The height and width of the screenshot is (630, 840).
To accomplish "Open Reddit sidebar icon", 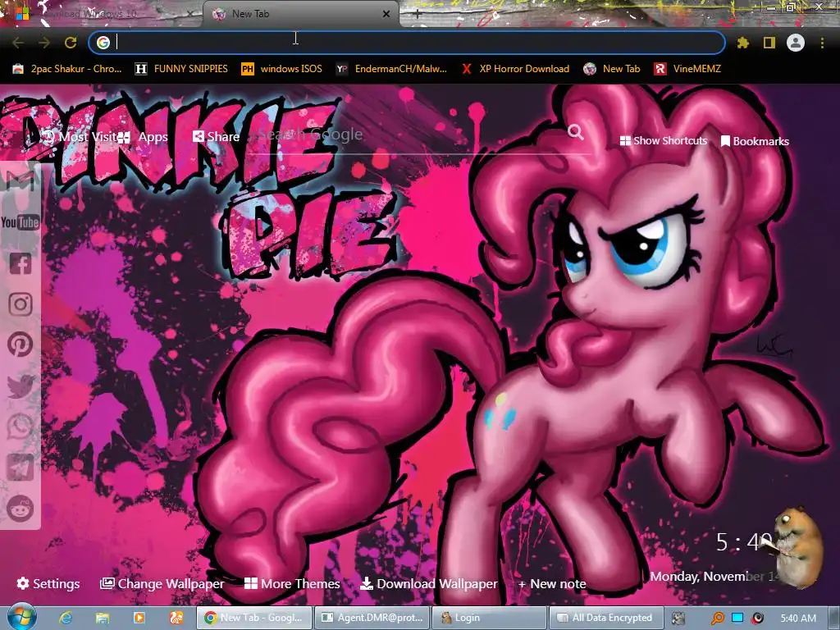I will click(21, 509).
